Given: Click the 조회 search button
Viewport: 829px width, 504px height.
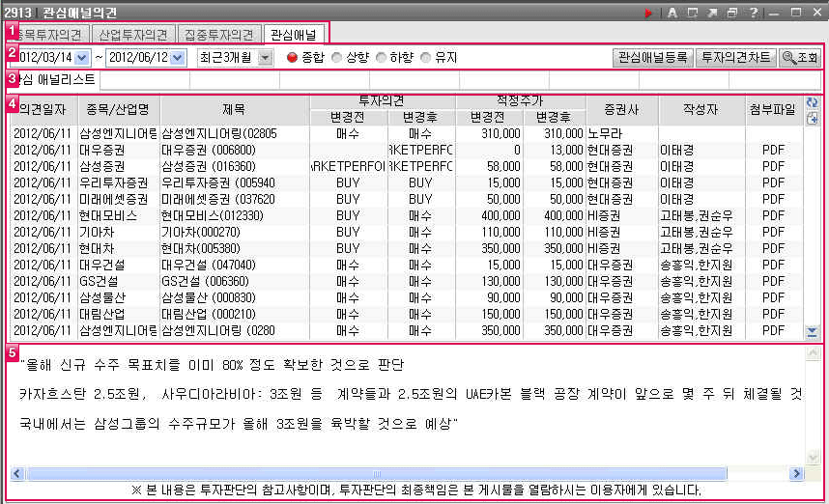Looking at the screenshot, I should (799, 58).
